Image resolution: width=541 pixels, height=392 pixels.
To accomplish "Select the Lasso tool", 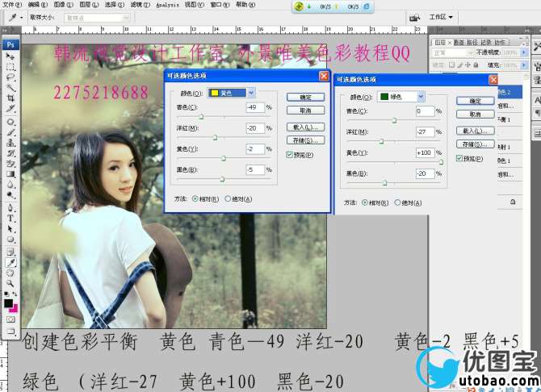I will (x=10, y=77).
